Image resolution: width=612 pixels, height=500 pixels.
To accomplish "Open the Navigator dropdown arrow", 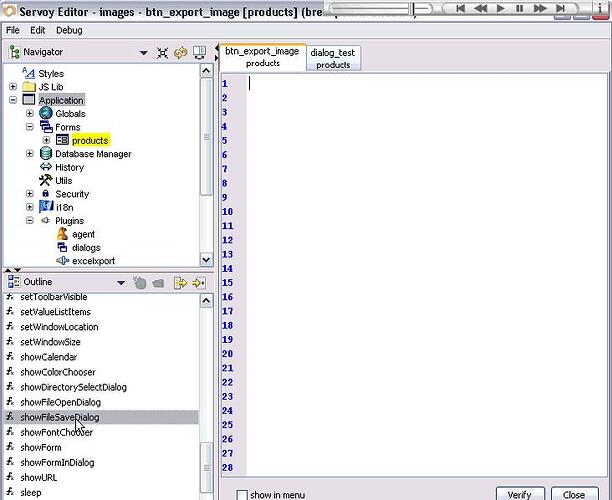I will [144, 53].
